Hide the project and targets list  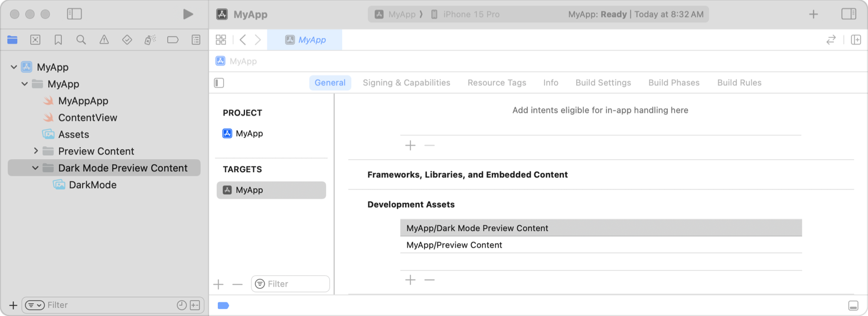[x=219, y=83]
